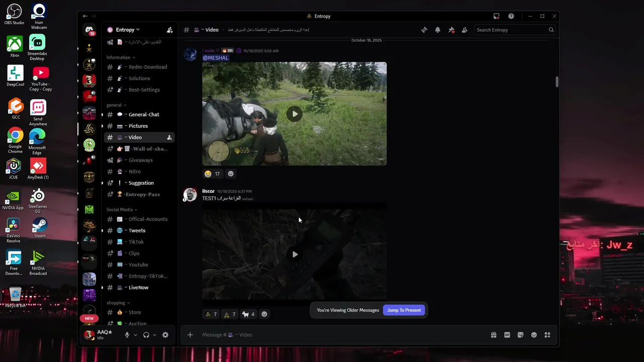This screenshot has width=644, height=362.
Task: Open the Help question mark icon
Action: pyautogui.click(x=511, y=16)
